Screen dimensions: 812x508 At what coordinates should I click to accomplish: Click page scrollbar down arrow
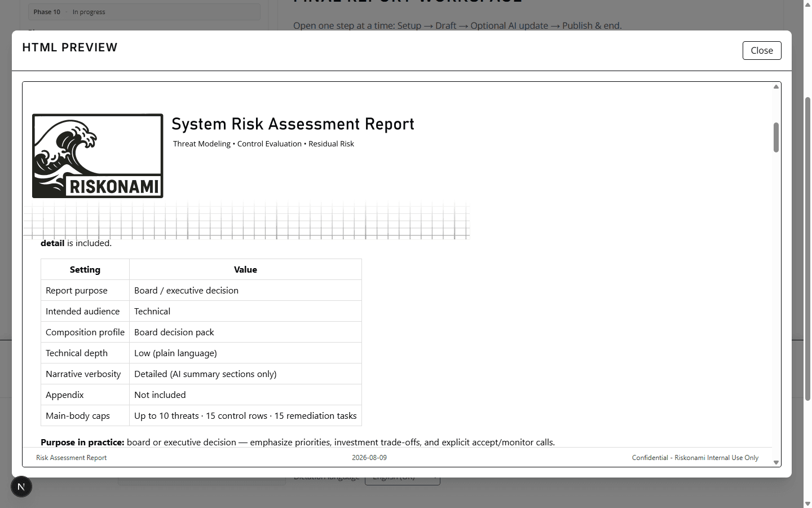pyautogui.click(x=807, y=503)
